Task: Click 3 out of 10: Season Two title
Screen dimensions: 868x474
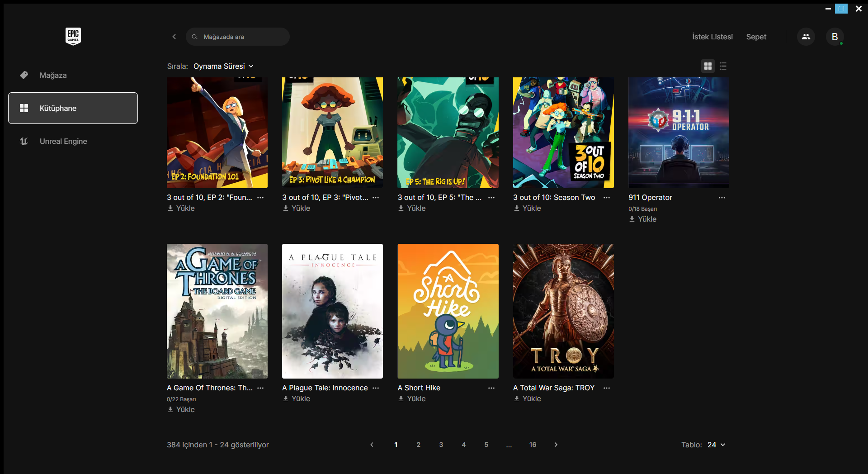Action: click(x=554, y=198)
